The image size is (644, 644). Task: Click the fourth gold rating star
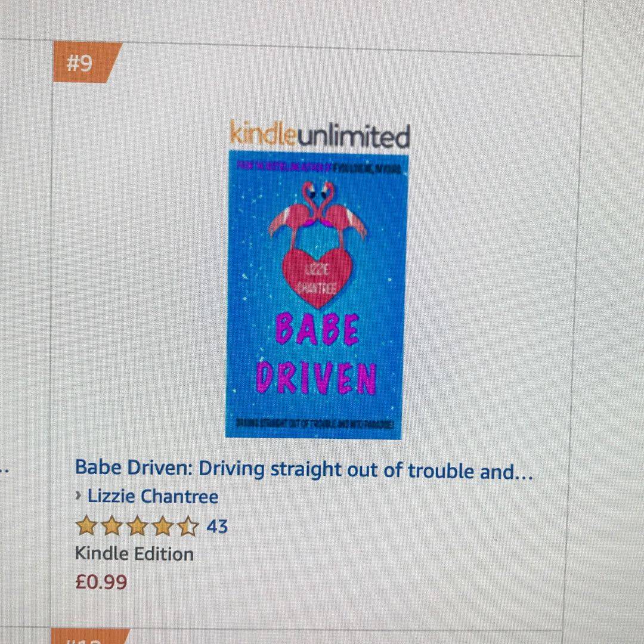163,526
